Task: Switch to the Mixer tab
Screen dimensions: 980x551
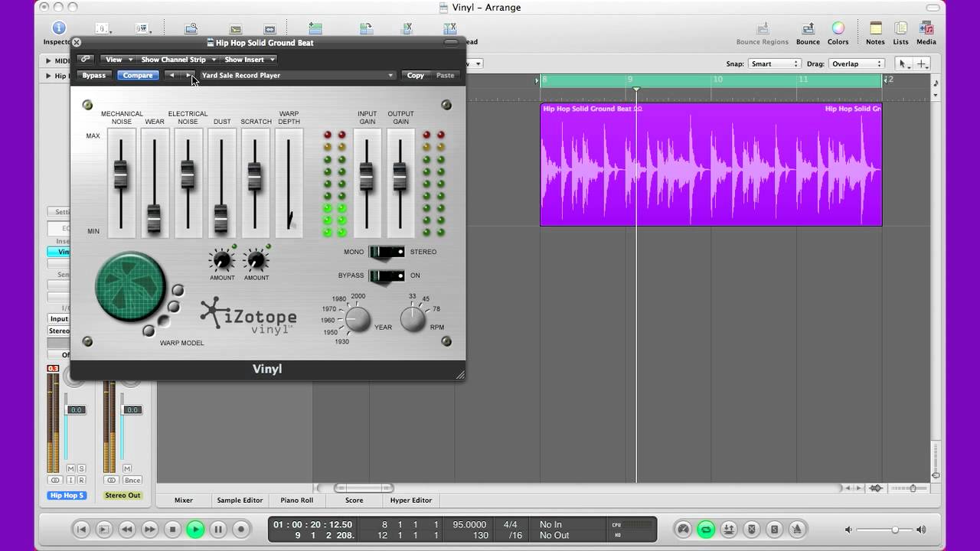Action: pyautogui.click(x=184, y=500)
